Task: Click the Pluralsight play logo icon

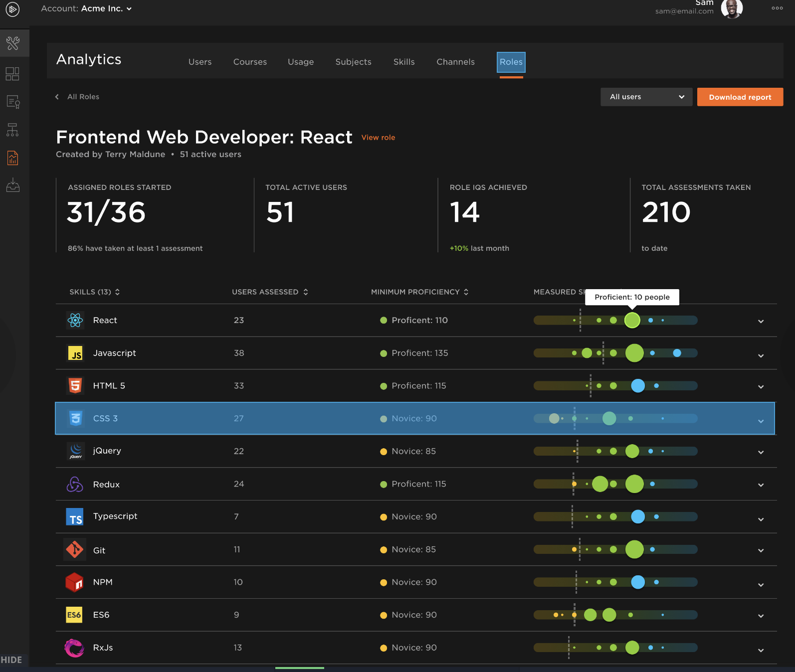Action: click(x=12, y=9)
